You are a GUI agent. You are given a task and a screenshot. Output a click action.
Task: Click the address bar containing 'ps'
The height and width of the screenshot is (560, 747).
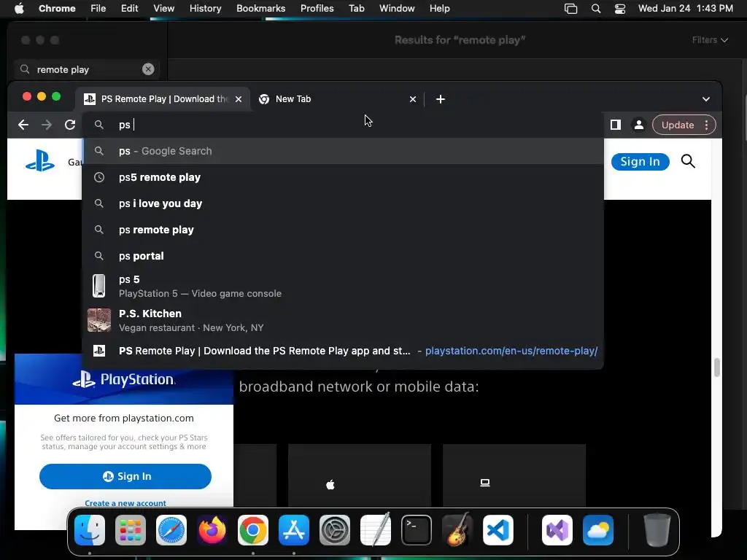coord(343,125)
